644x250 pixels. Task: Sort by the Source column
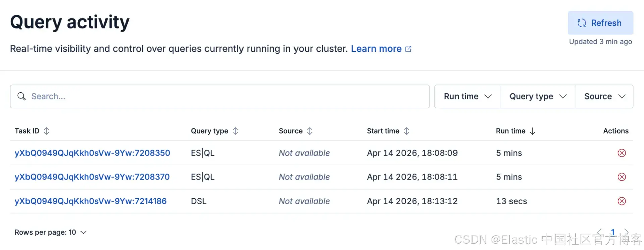pos(310,131)
